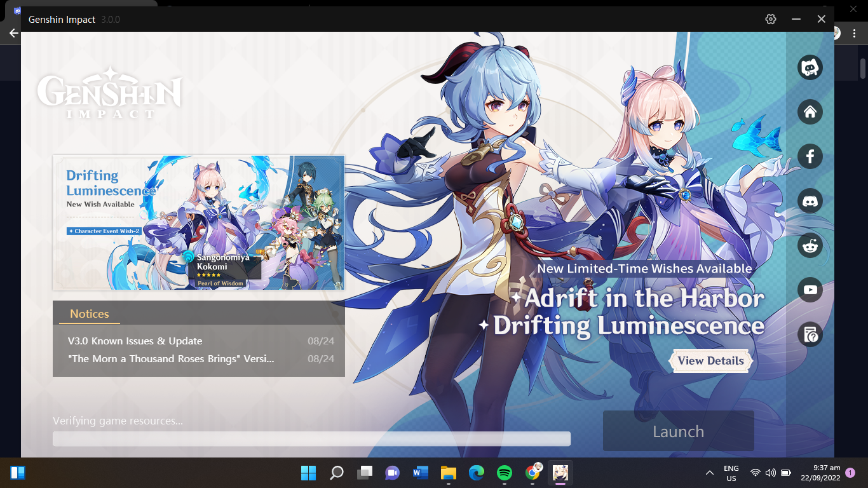This screenshot has width=868, height=488.
Task: Open Microsoft Edge from taskbar
Action: (477, 473)
